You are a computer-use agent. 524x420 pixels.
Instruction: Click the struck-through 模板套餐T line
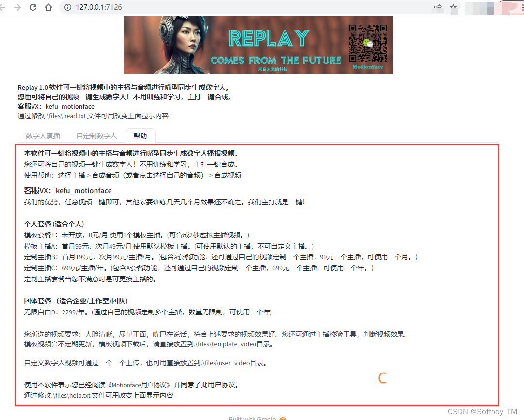[137, 235]
